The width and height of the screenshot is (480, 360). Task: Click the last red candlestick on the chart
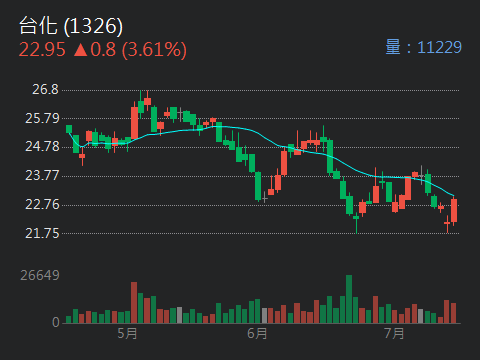pos(454,210)
